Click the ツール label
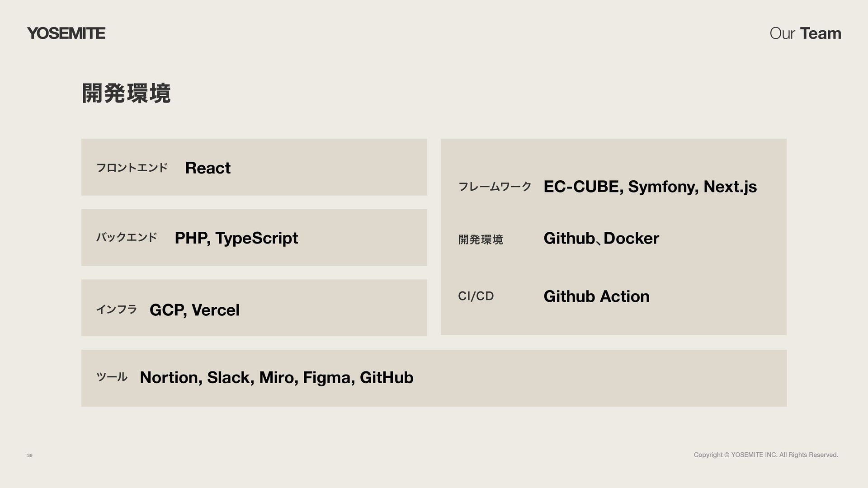Viewport: 868px width, 488px height. click(x=112, y=377)
